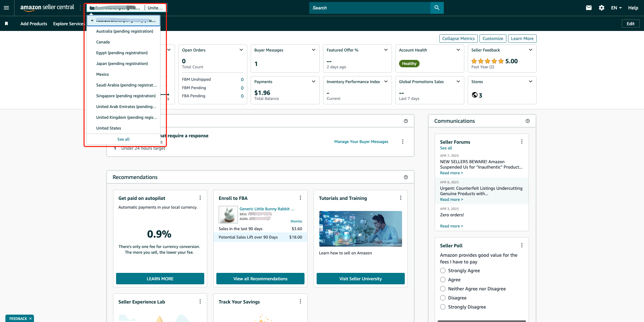The width and height of the screenshot is (644, 322).
Task: Select Agree poll option
Action: pos(443,280)
